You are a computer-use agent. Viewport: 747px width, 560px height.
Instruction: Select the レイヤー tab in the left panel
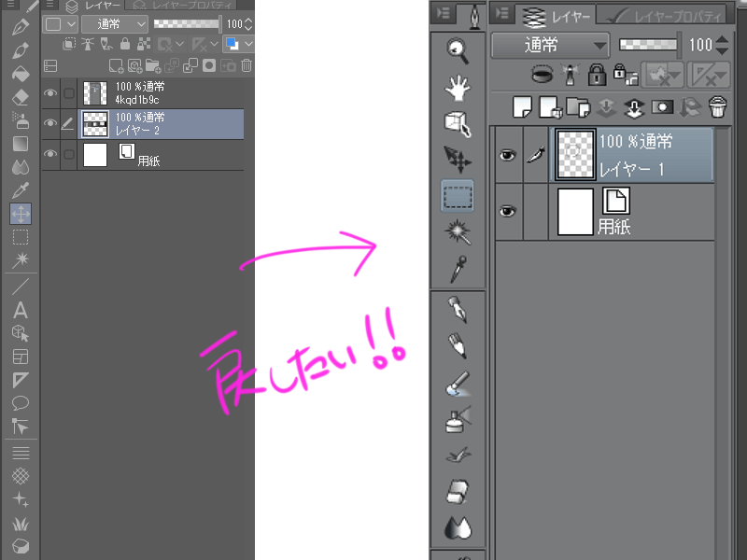pos(92,6)
